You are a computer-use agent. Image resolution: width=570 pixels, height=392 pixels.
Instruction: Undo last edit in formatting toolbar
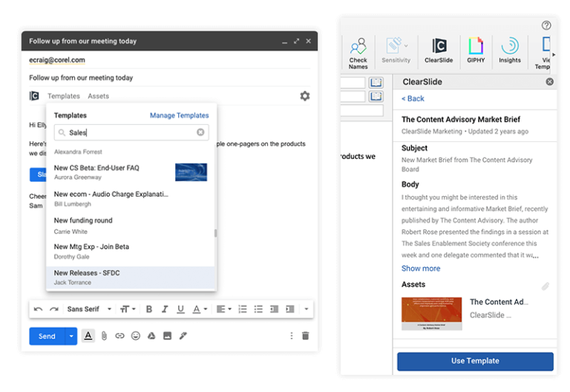pos(38,309)
